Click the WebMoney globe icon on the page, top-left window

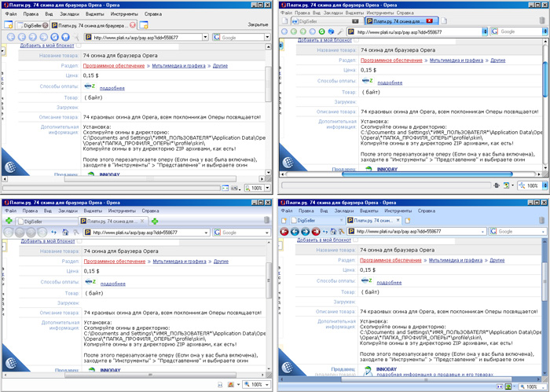(x=10, y=167)
